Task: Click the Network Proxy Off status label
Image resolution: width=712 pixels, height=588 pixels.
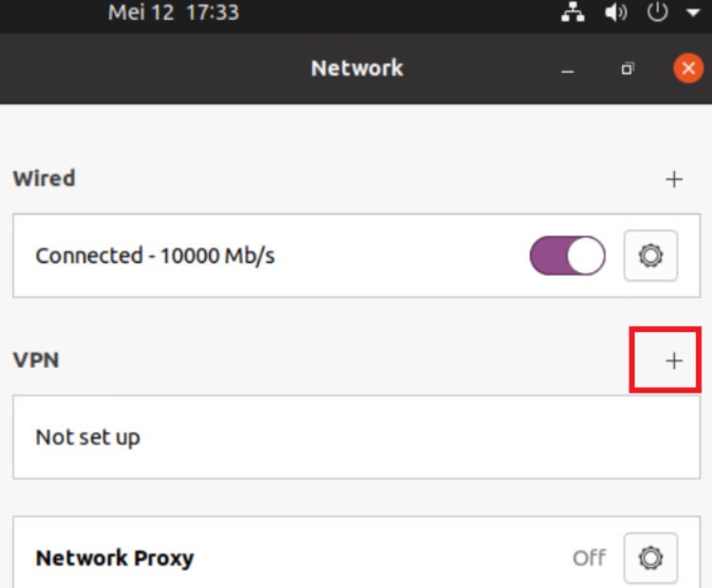Action: coord(589,558)
